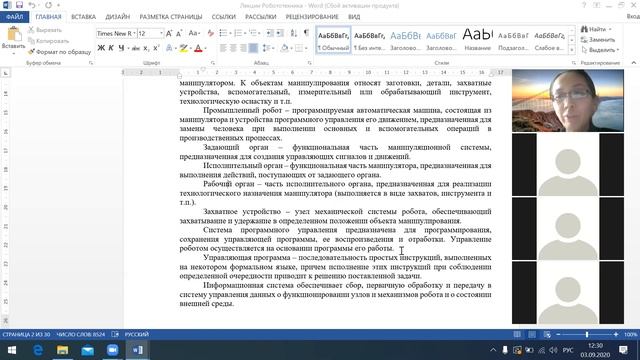The image size is (640, 360).
Task: Select the Без интервала style
Action: click(369, 40)
